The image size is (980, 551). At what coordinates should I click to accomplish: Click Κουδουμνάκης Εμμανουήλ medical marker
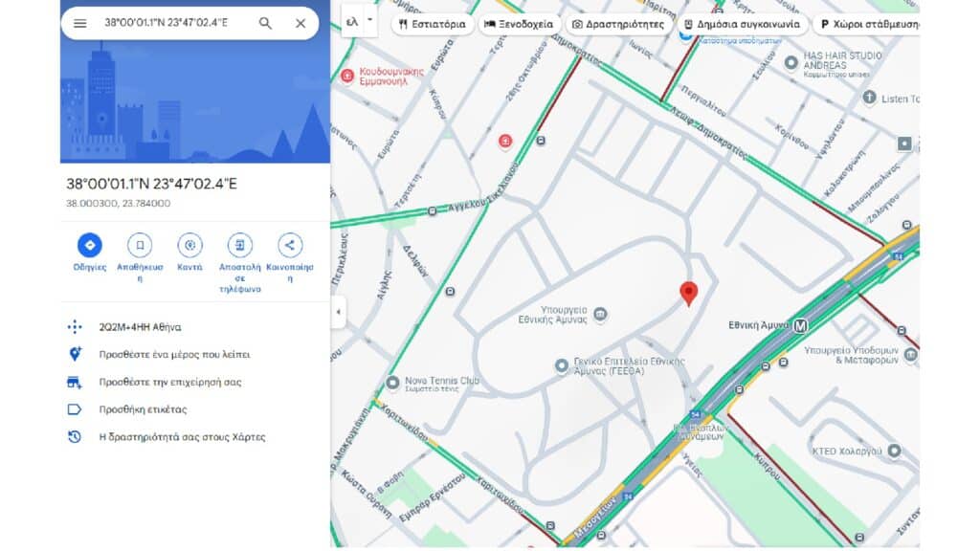pyautogui.click(x=346, y=77)
